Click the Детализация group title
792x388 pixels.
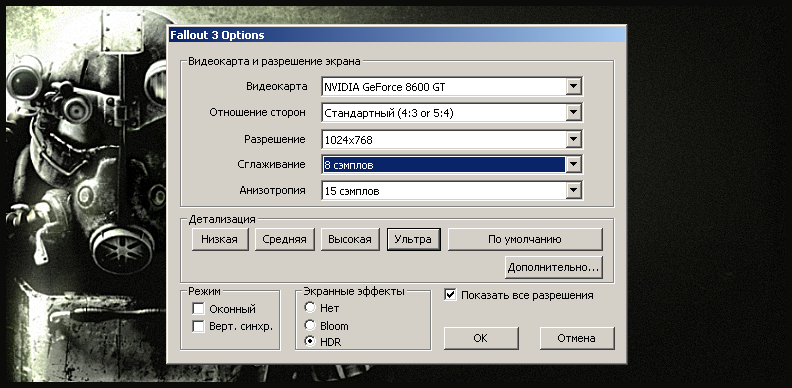pyautogui.click(x=222, y=219)
